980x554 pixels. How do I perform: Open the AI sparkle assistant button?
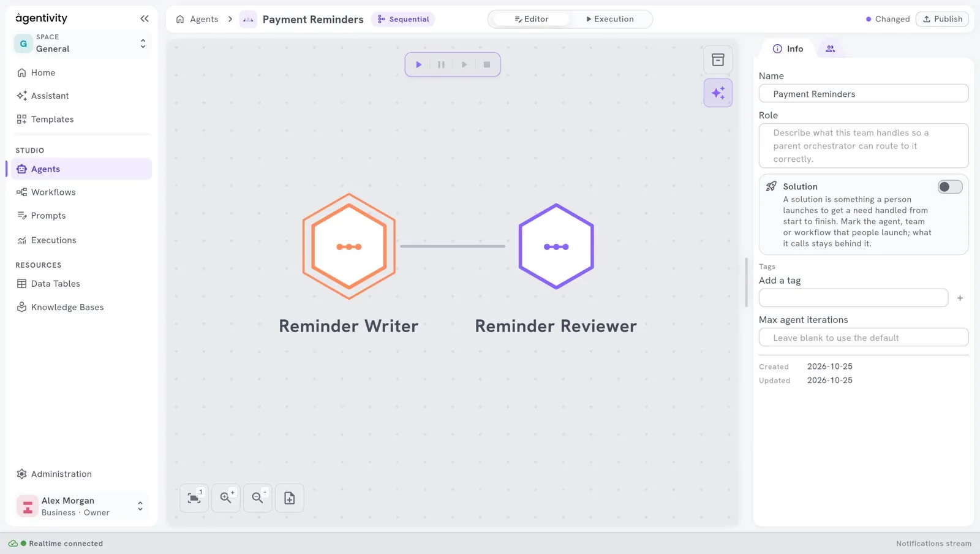[x=718, y=93]
